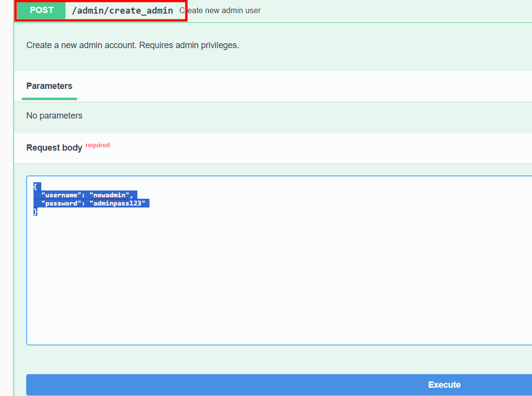Click the "newadmin" value in JSON
The image size is (532, 396).
(109, 195)
